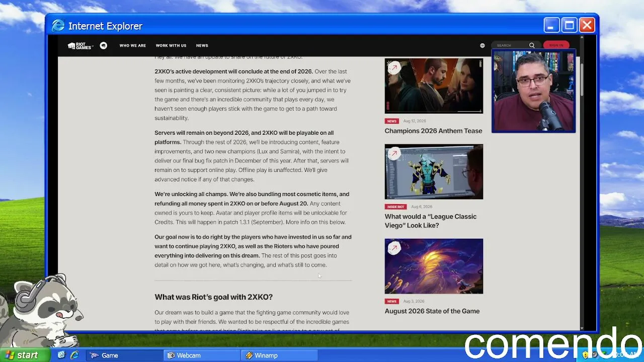Screen dimensions: 644x362
Task: Click the Windows Start button
Action: coord(25,355)
